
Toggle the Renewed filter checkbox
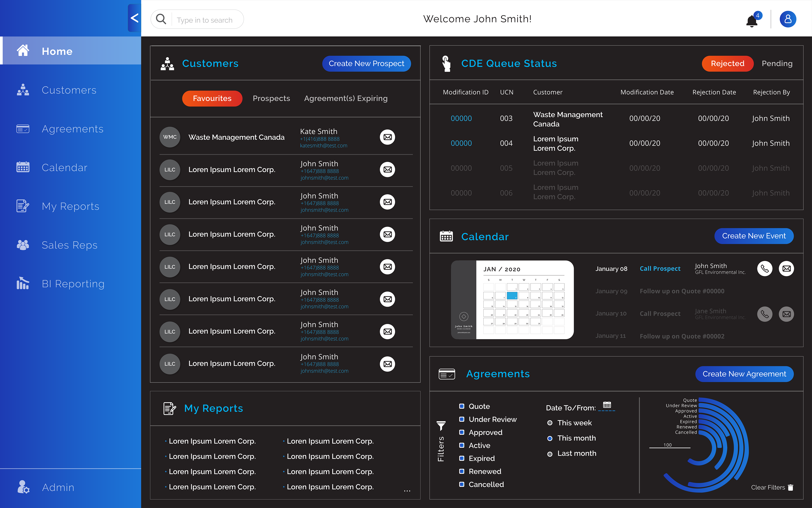[462, 471]
